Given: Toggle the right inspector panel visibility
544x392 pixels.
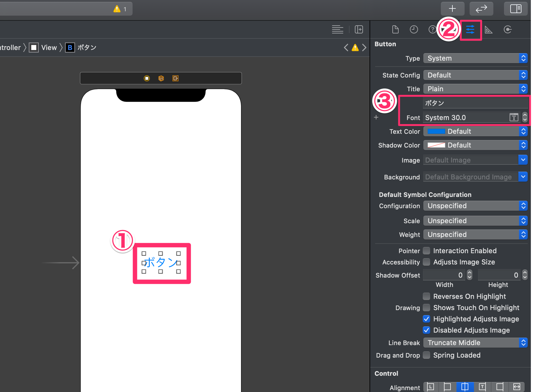Looking at the screenshot, I should click(x=516, y=8).
